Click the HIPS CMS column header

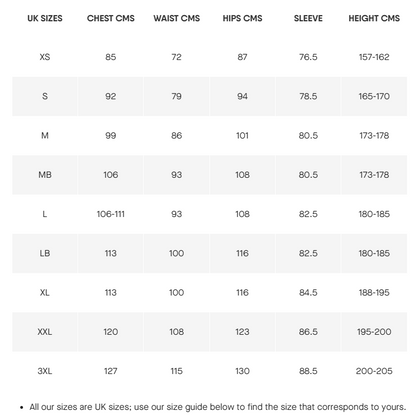point(242,18)
